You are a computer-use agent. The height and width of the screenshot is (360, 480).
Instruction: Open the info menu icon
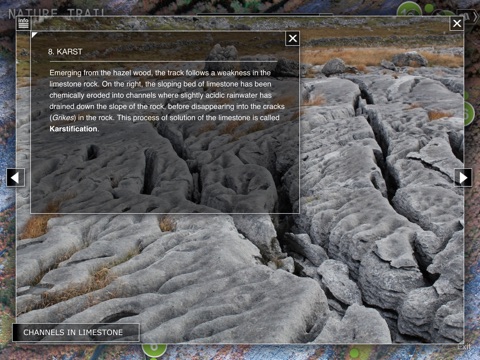23,24
